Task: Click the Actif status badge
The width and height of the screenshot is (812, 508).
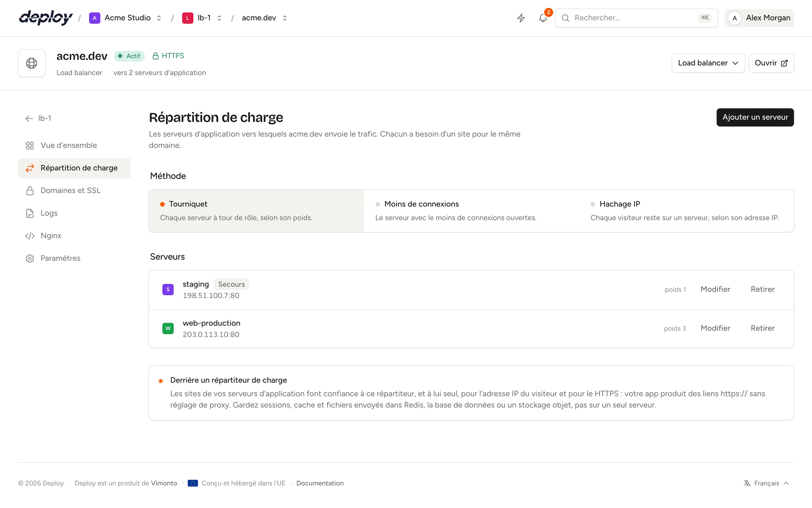Action: pyautogui.click(x=129, y=56)
